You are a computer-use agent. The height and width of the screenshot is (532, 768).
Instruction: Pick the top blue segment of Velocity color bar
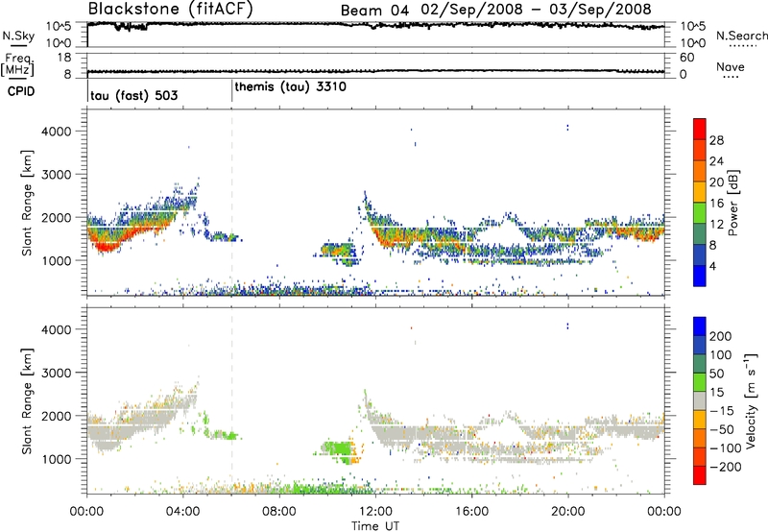tap(700, 326)
